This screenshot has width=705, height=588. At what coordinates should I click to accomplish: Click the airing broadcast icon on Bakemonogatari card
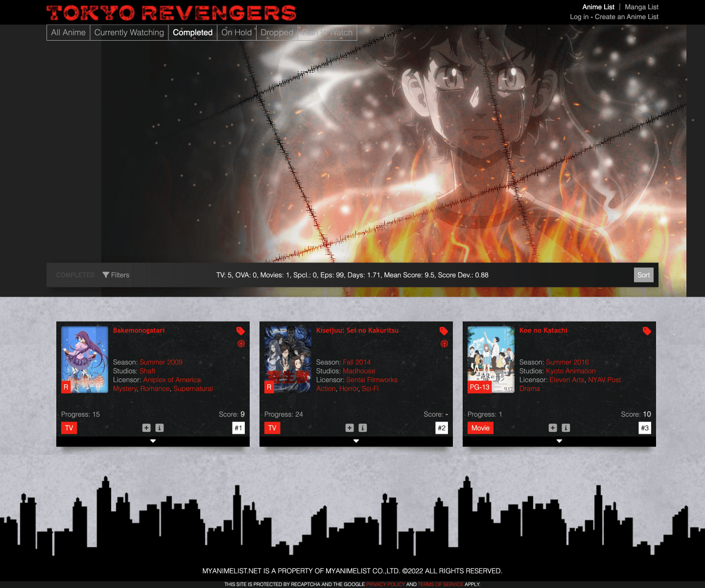(241, 344)
